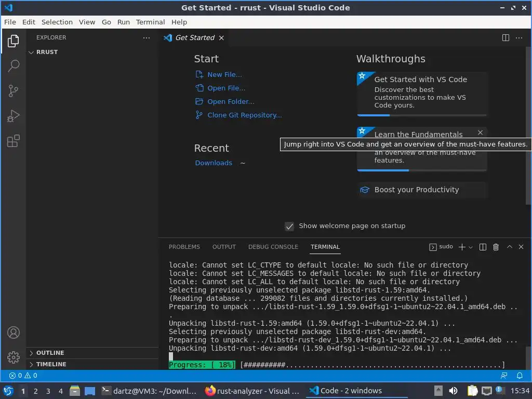This screenshot has height=399, width=532.
Task: Click the editor vertical scrollbar
Action: pyautogui.click(x=528, y=126)
